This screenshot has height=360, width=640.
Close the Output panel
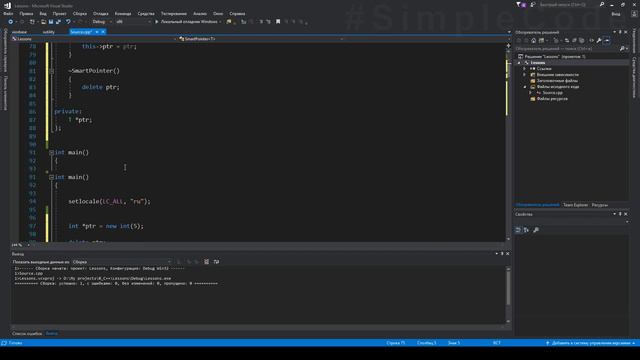(507, 253)
